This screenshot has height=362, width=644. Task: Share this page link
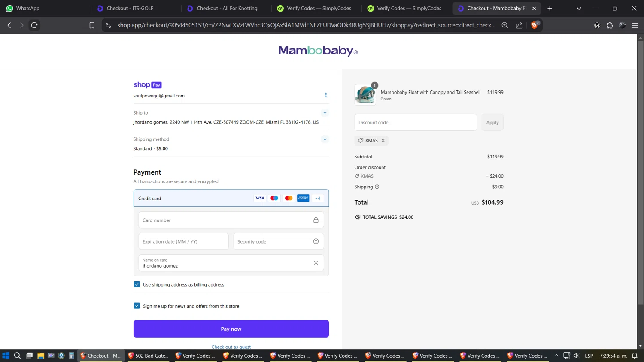519,25
